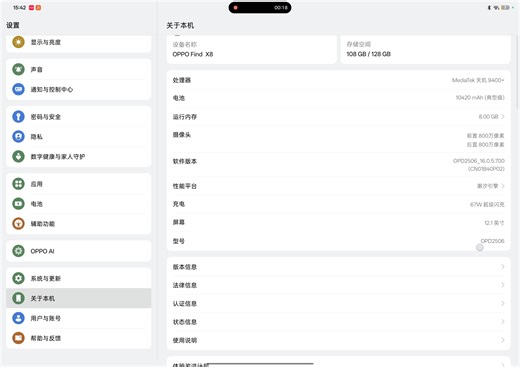520x367 pixels.
Task: Click the right-side scrollbar of detail pane
Action: point(517,72)
